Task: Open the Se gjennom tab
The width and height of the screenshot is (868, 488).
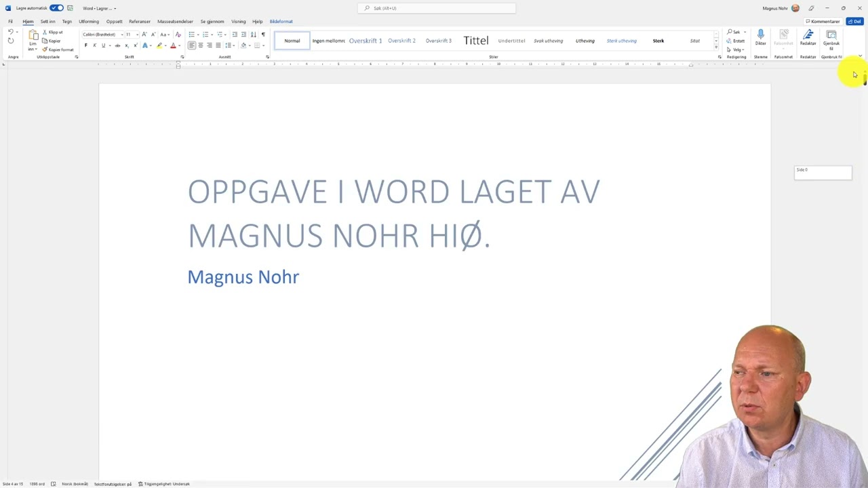Action: pos(212,22)
